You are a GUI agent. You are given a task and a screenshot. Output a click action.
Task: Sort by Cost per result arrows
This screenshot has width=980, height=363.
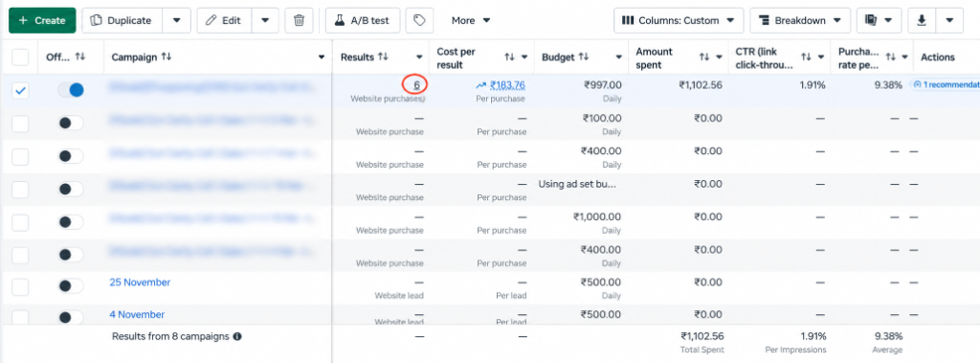509,57
